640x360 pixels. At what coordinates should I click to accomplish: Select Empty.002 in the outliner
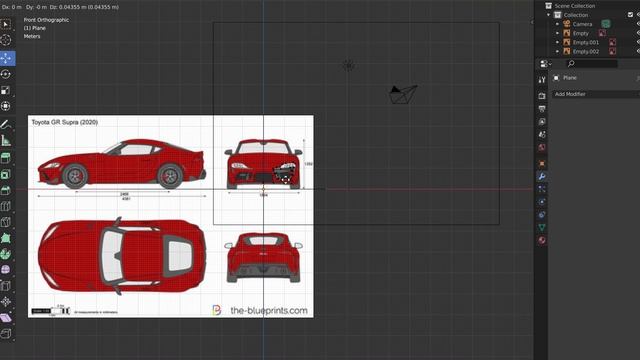(586, 51)
